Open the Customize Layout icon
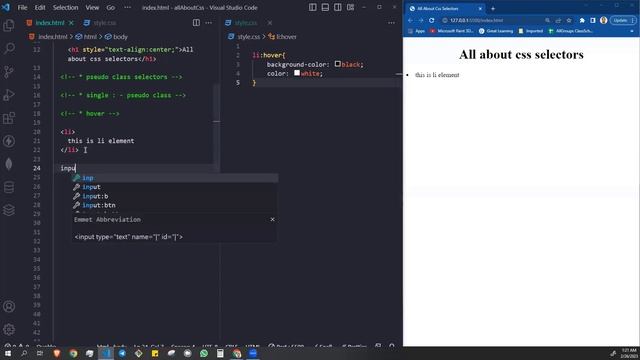 (351, 7)
